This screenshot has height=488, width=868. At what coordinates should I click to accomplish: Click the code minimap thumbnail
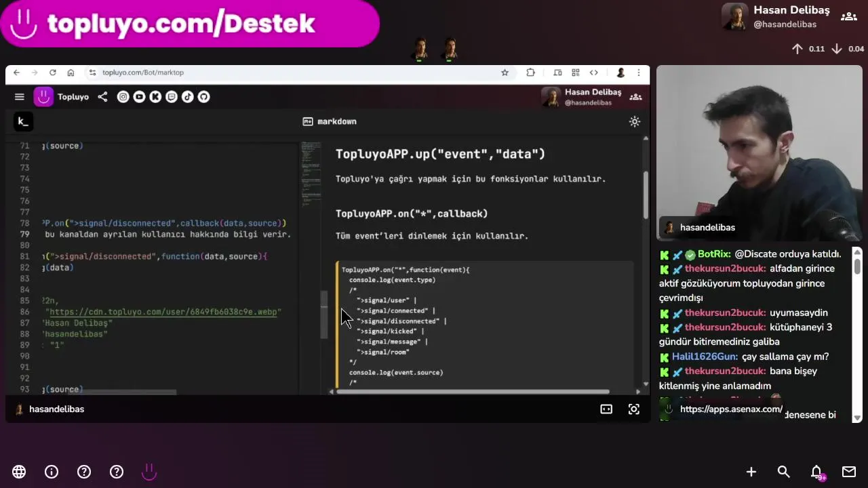[311, 173]
